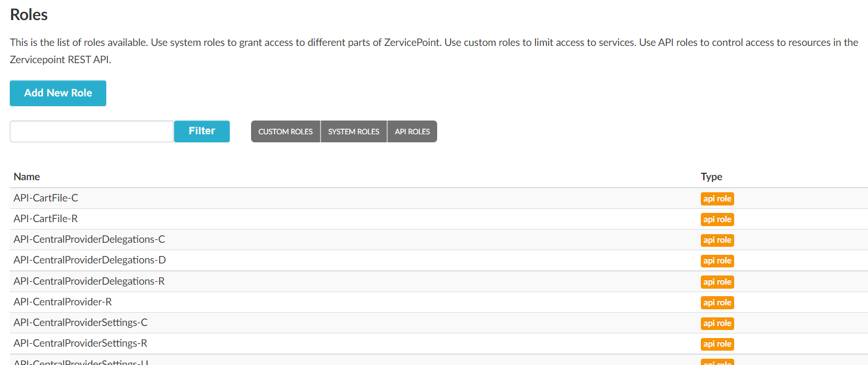Toggle the System Roles filter
868x365 pixels.
pyautogui.click(x=354, y=131)
